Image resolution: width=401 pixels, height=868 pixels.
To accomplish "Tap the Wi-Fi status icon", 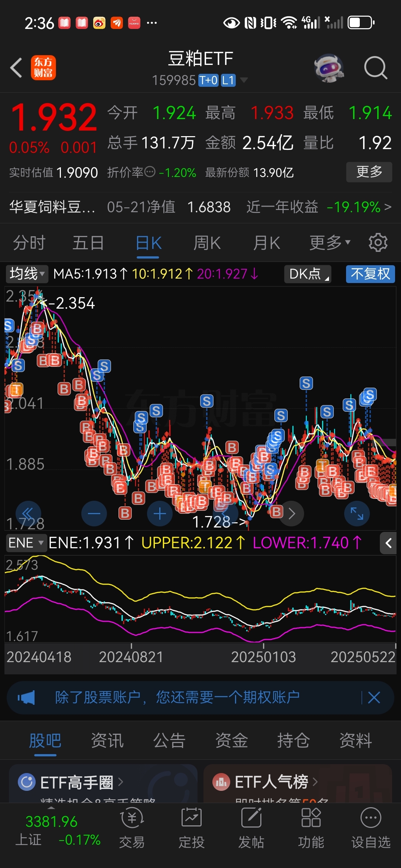I will (x=289, y=23).
